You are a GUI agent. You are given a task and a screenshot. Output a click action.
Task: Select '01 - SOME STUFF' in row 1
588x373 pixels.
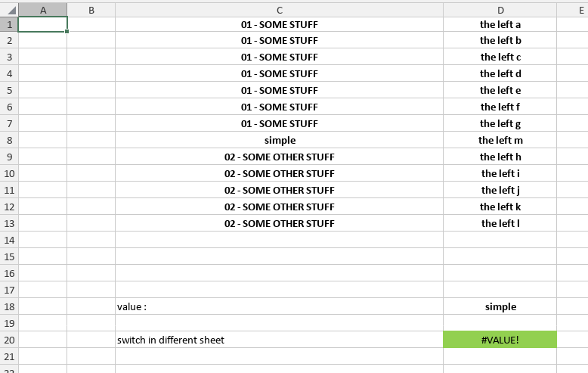tap(280, 24)
